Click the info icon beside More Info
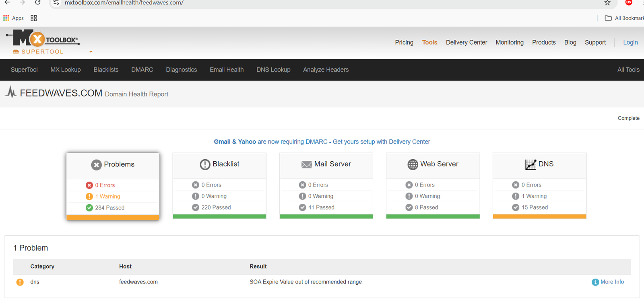 coord(595,282)
